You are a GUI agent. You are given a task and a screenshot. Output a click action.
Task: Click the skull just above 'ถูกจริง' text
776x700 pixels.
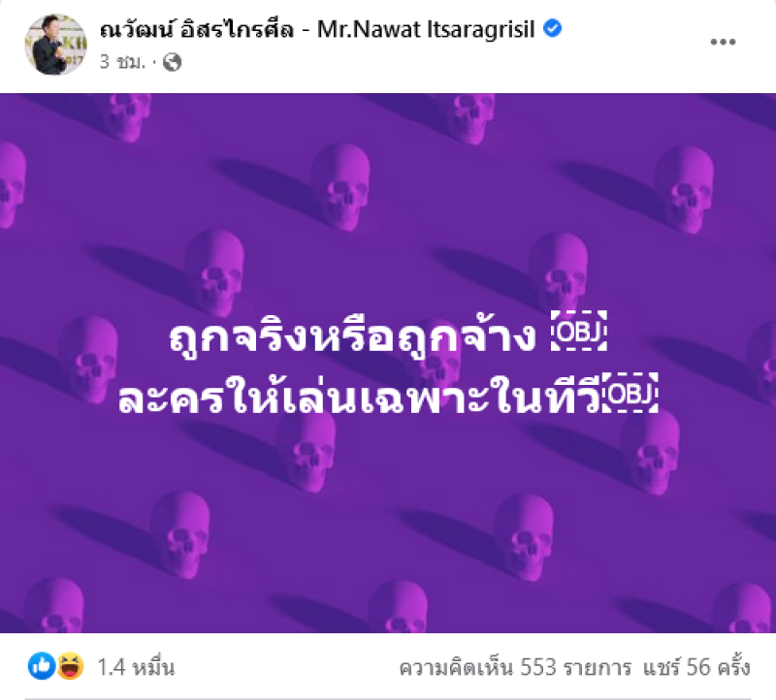click(x=215, y=273)
